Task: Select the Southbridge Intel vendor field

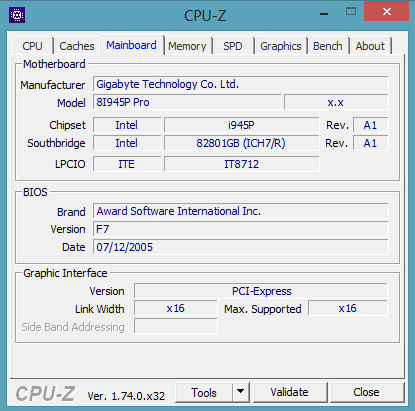Action: pos(127,143)
